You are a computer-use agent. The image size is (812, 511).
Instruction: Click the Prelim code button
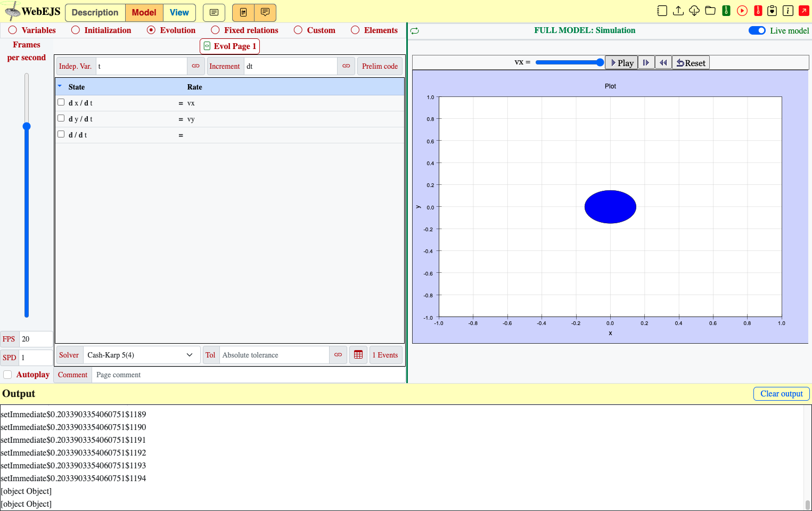click(x=380, y=66)
